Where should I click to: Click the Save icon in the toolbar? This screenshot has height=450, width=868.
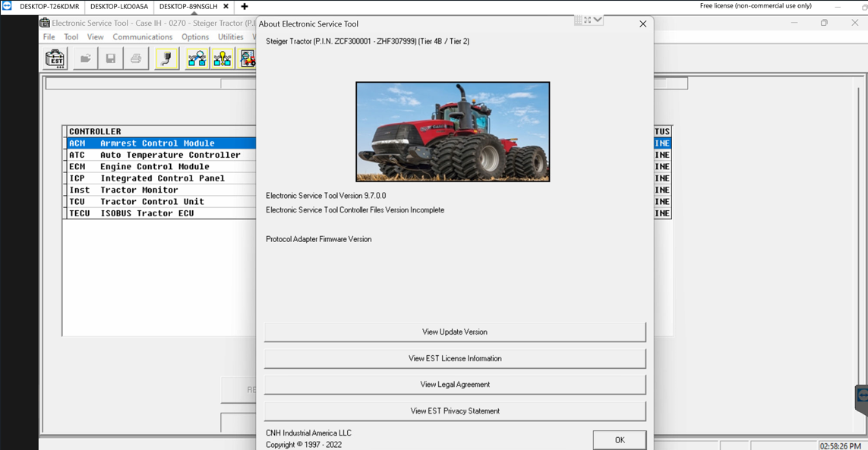pos(111,58)
